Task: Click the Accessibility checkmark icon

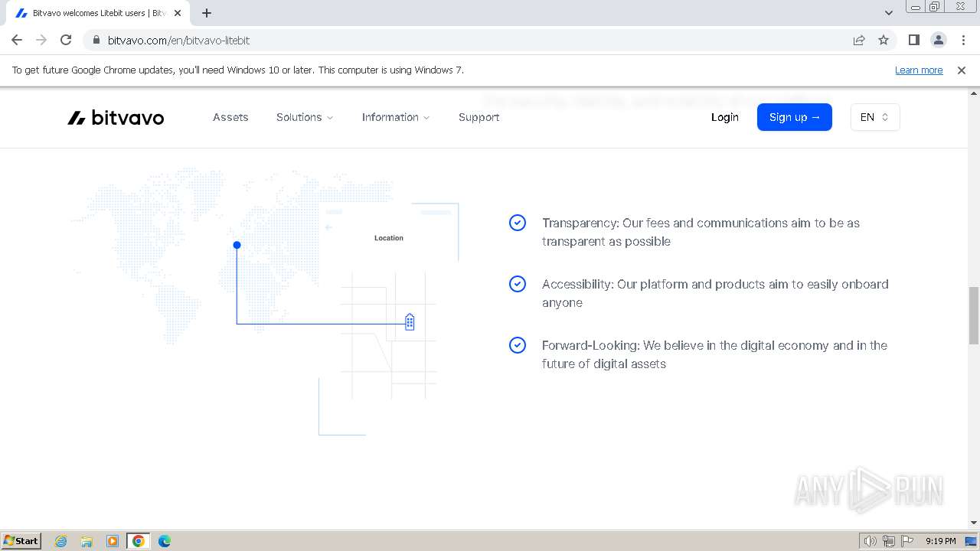Action: [x=518, y=284]
